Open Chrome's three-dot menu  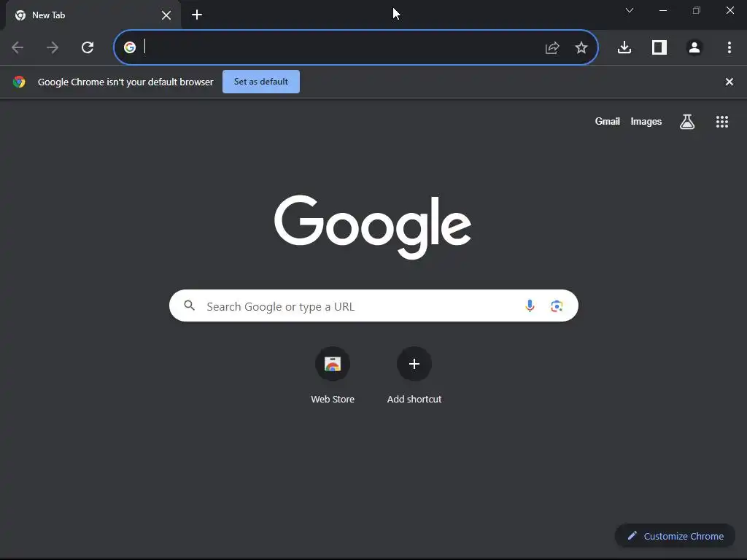pos(729,47)
